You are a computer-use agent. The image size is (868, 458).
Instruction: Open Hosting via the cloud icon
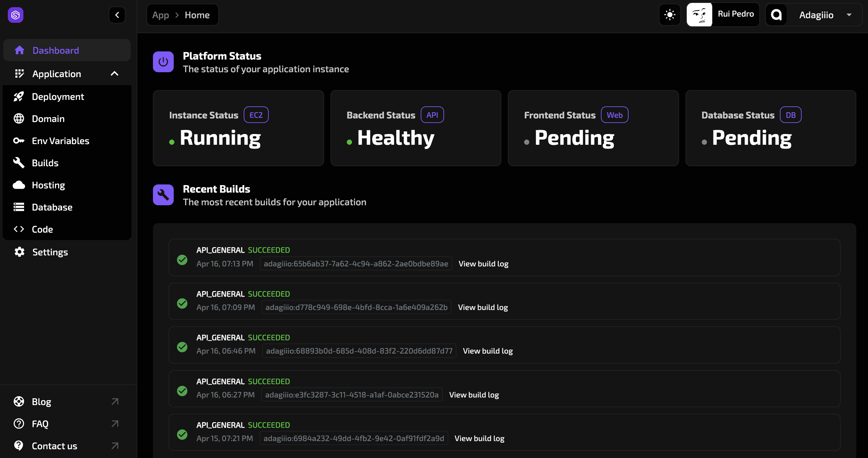point(19,185)
